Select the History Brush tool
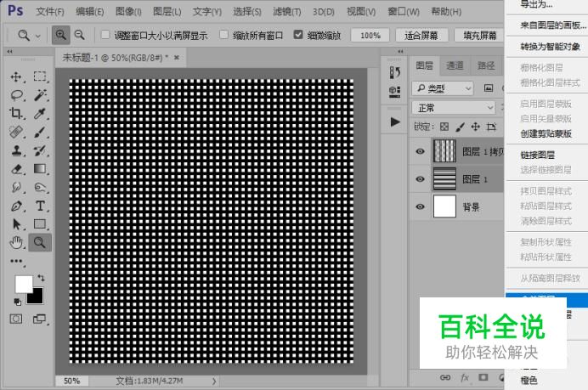Screen dimensions: 588x390 click(40, 150)
